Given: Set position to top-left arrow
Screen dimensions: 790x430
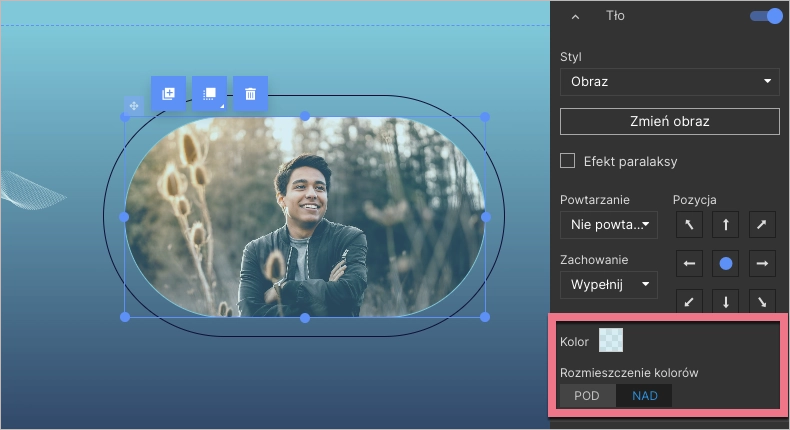Looking at the screenshot, I should [x=689, y=225].
